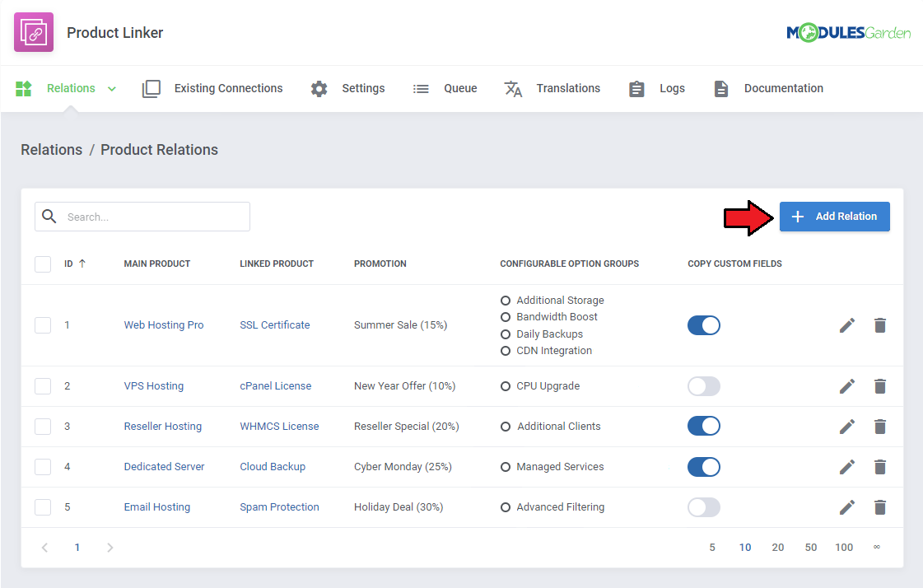Viewport: 923px width, 588px height.
Task: Click pencil icon for Dedicated Server row
Action: [x=847, y=467]
